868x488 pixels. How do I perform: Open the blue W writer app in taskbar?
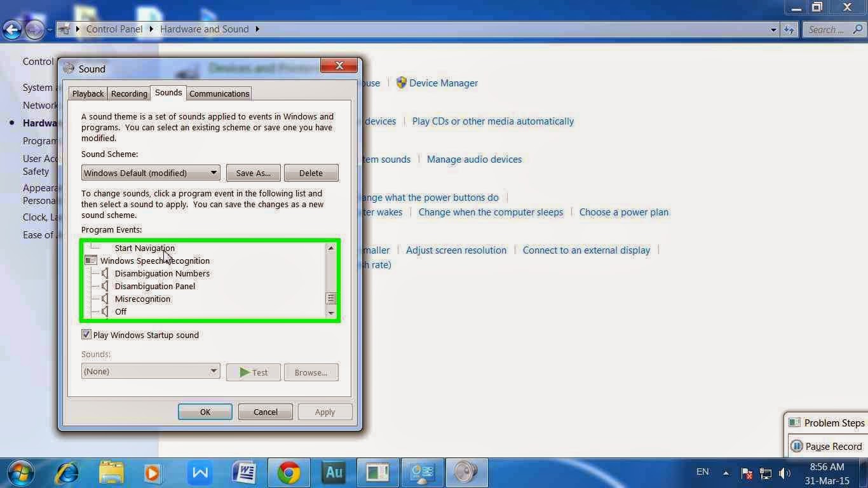(200, 473)
